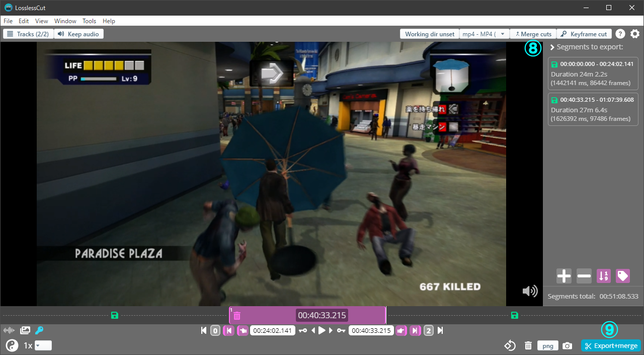Toggle the Keep audio button
Screen dimensions: 644x355
pyautogui.click(x=78, y=34)
